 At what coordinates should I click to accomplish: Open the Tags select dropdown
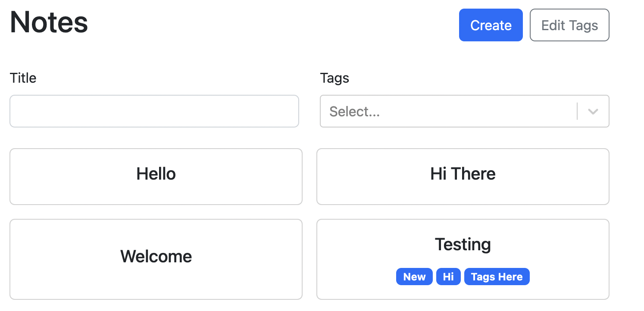pos(465,111)
